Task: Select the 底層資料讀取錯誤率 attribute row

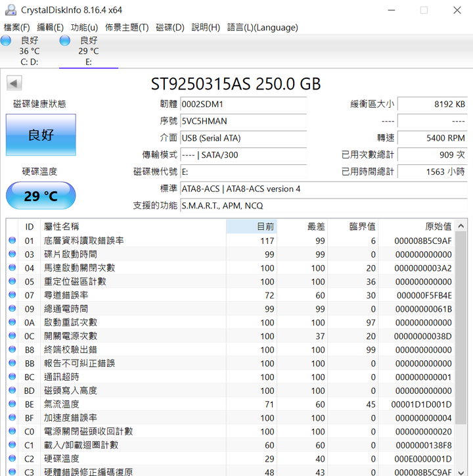Action: tap(231, 241)
